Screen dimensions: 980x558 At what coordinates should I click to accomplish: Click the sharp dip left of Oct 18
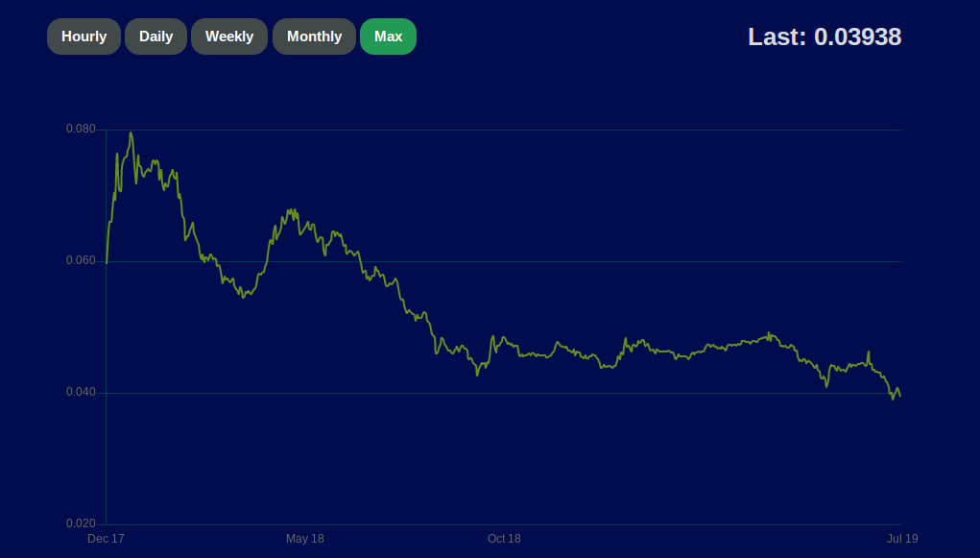pos(477,374)
